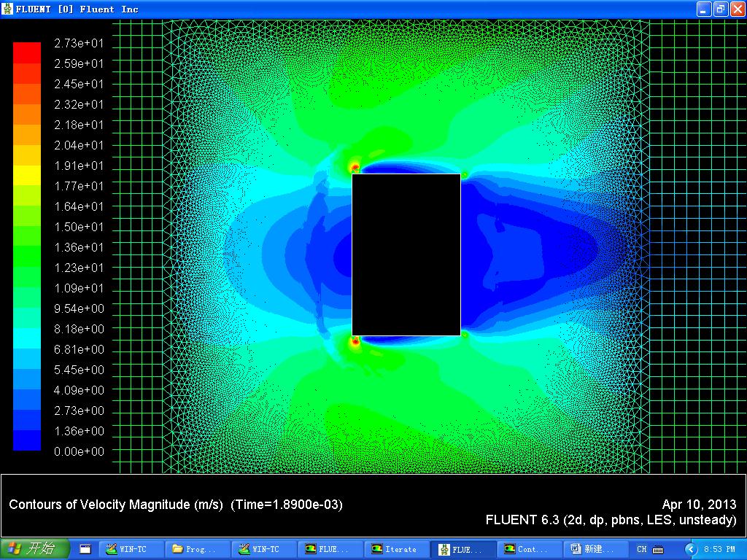Open the inactive FLUE... taskbar window
The height and width of the screenshot is (560, 747).
click(x=330, y=549)
